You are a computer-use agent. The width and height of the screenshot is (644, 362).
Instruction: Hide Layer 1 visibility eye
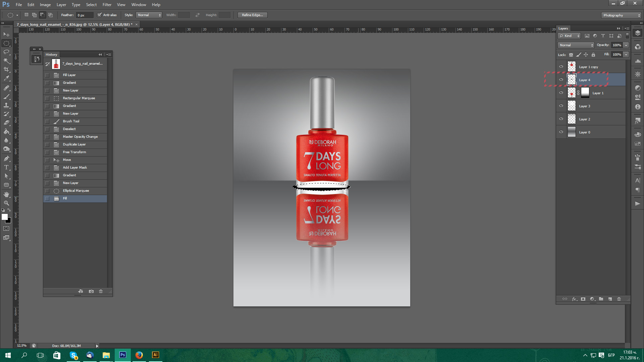pyautogui.click(x=561, y=93)
